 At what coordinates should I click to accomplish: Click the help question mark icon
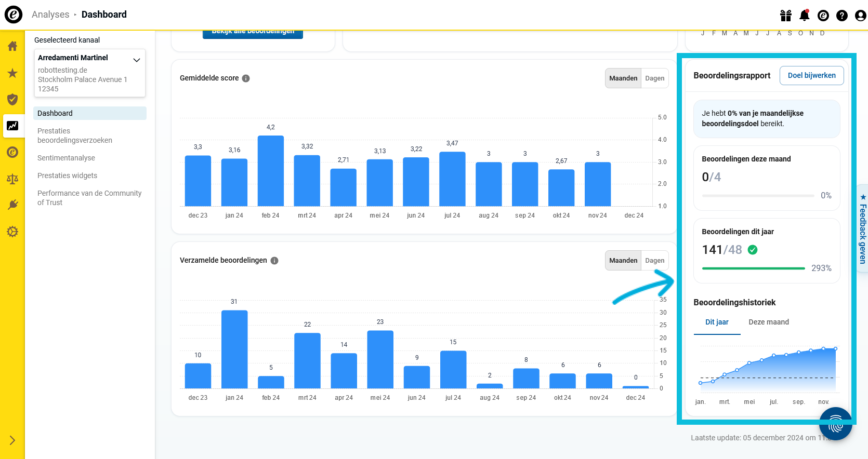pos(841,16)
